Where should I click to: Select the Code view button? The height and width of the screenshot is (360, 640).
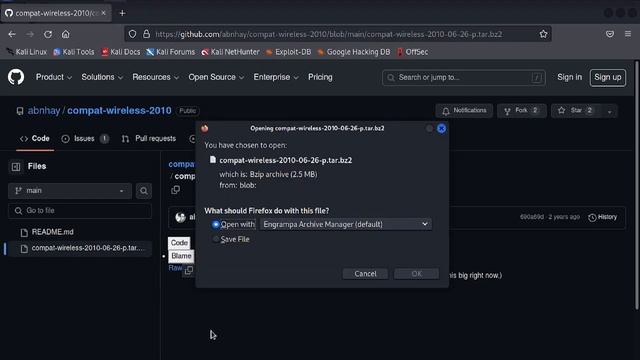click(179, 243)
